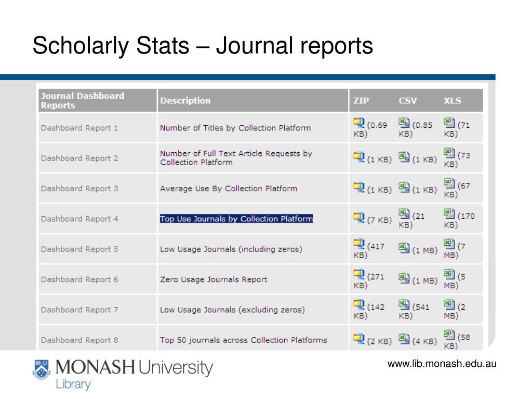Image resolution: width=532 pixels, height=399 pixels.
Task: Select XLS icon in Dashboard Report 5 row
Action: pyautogui.click(x=449, y=244)
